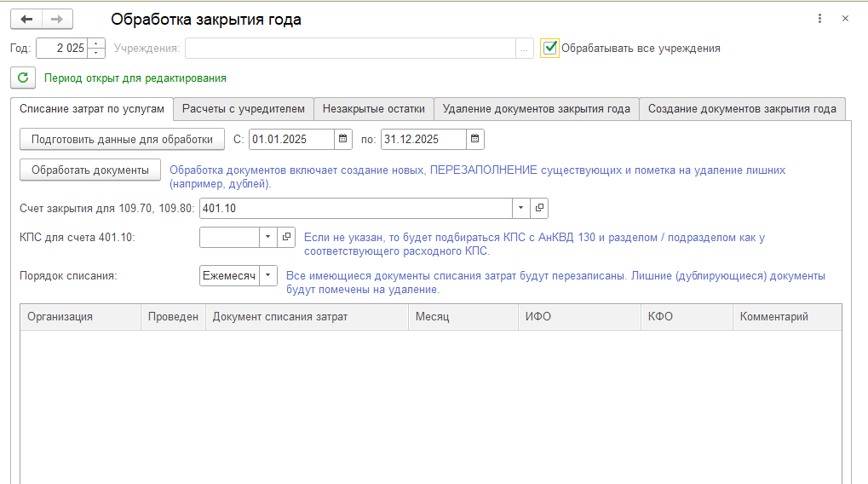The width and height of the screenshot is (868, 484).
Task: Open calendar for start date 01.01.2025
Action: (x=343, y=139)
